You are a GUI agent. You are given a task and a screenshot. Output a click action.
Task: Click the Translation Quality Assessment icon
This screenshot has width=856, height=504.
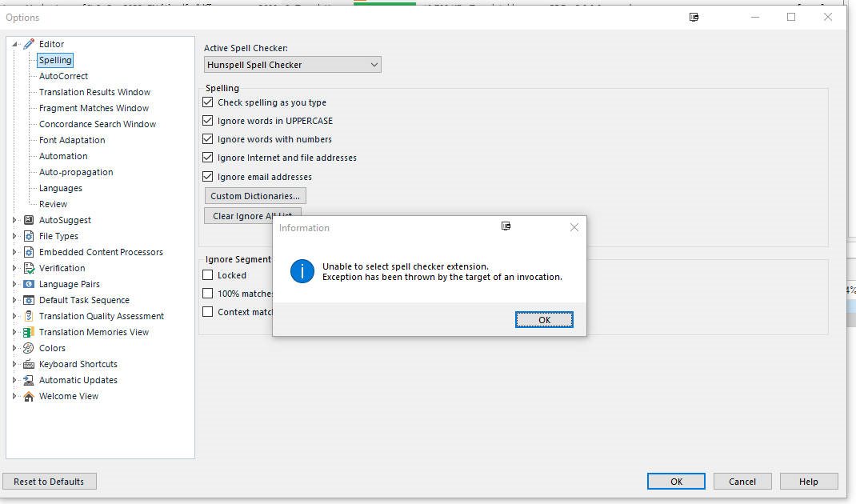(29, 316)
